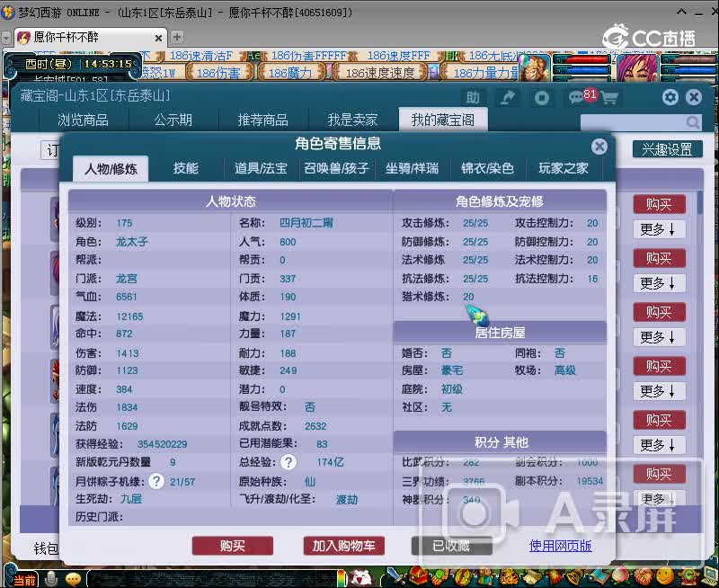719x588 pixels.
Task: Close the 愿你千杯不醉 tab
Action: [158, 38]
